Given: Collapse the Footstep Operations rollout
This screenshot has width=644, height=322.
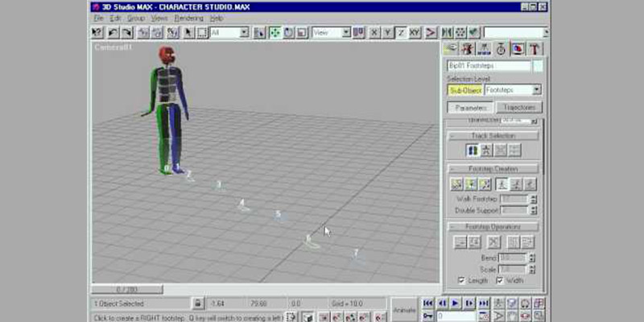Looking at the screenshot, I should pyautogui.click(x=493, y=227).
